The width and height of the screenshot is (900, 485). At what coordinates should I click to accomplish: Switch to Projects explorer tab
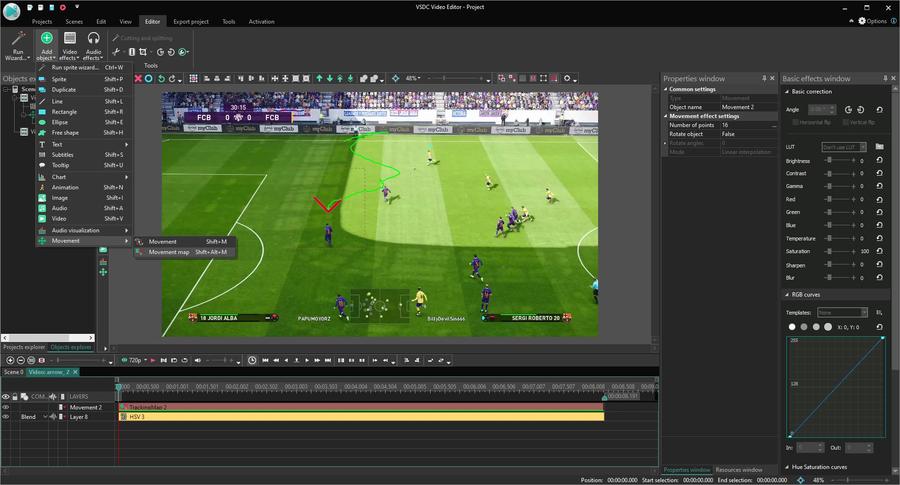[24, 347]
